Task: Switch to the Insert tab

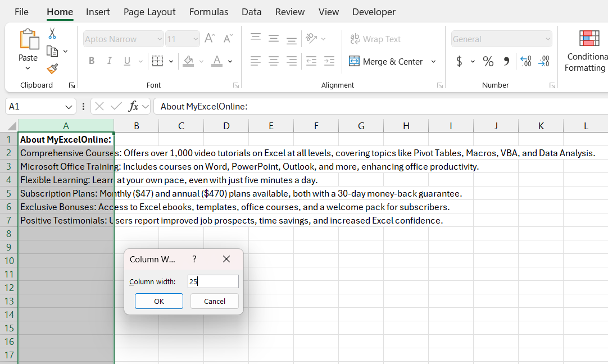Action: coord(98,12)
